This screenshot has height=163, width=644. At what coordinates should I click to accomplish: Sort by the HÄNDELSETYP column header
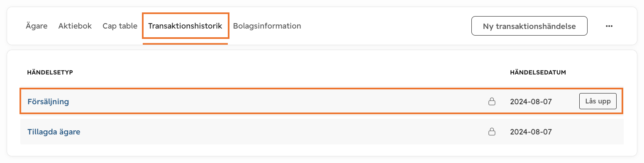(x=50, y=73)
